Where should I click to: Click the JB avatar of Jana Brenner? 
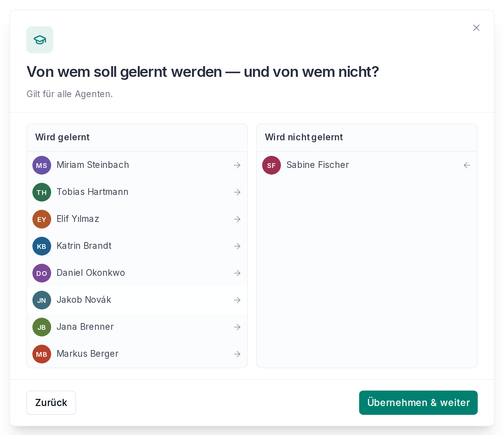coord(42,327)
